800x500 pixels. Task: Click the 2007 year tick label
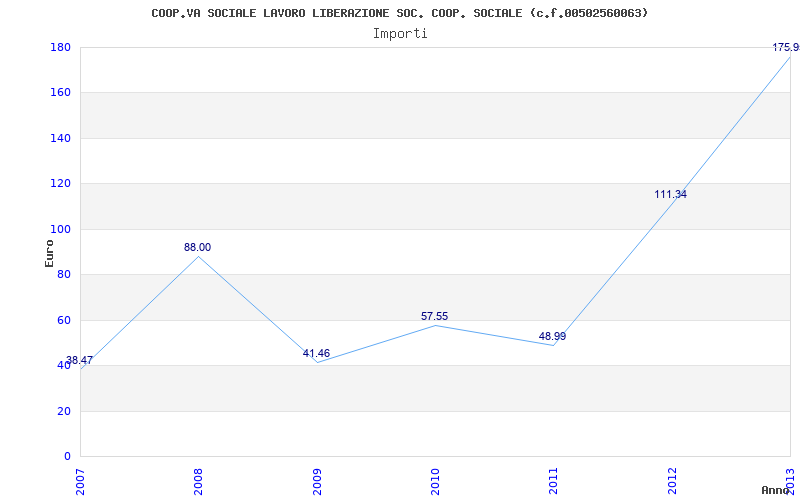pyautogui.click(x=81, y=479)
